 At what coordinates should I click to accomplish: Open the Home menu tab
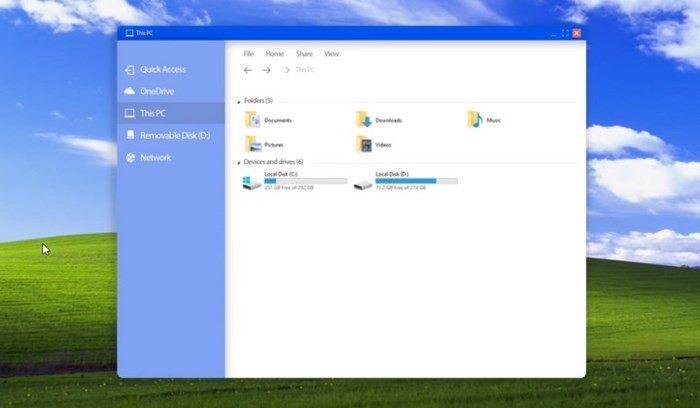click(274, 54)
